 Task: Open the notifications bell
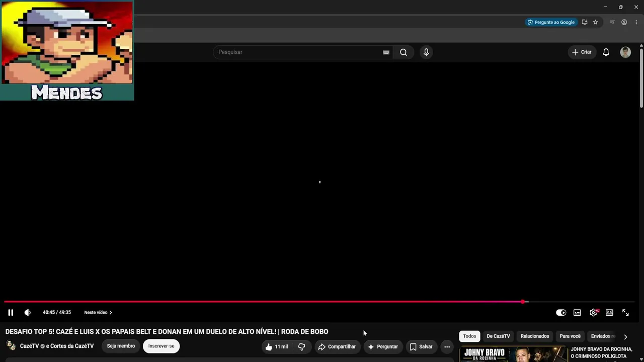tap(606, 52)
